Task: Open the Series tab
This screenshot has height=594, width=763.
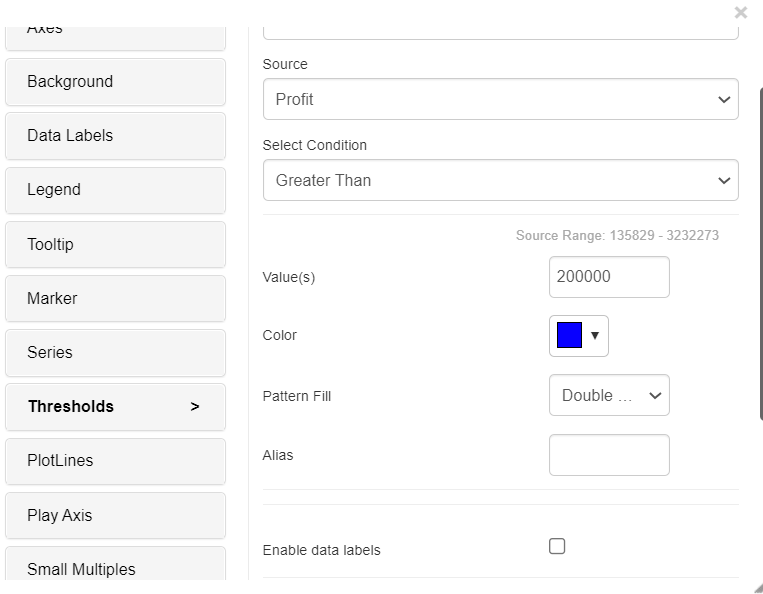Action: pos(115,353)
